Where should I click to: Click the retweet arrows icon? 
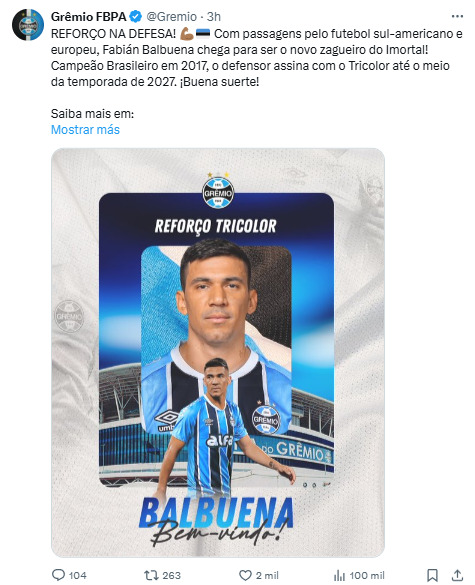click(151, 575)
